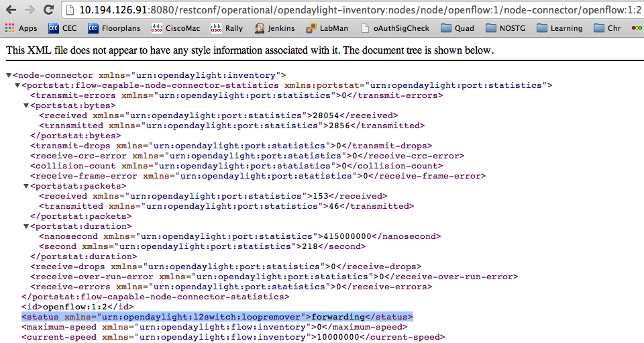Screen dimensions: 644x343
Task: Click the closing portstat:duration tag
Action: (84, 256)
